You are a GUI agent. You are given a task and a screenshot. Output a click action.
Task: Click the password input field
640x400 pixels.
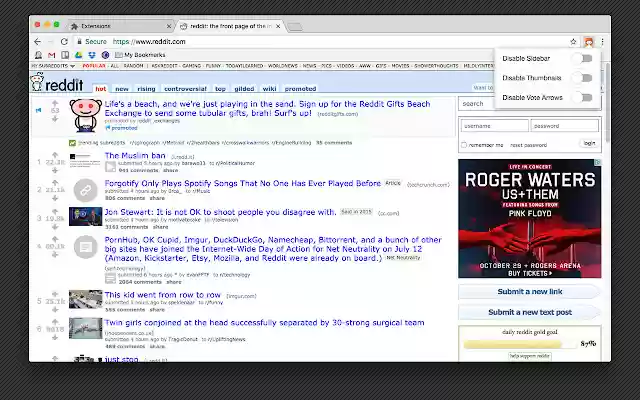pos(564,126)
